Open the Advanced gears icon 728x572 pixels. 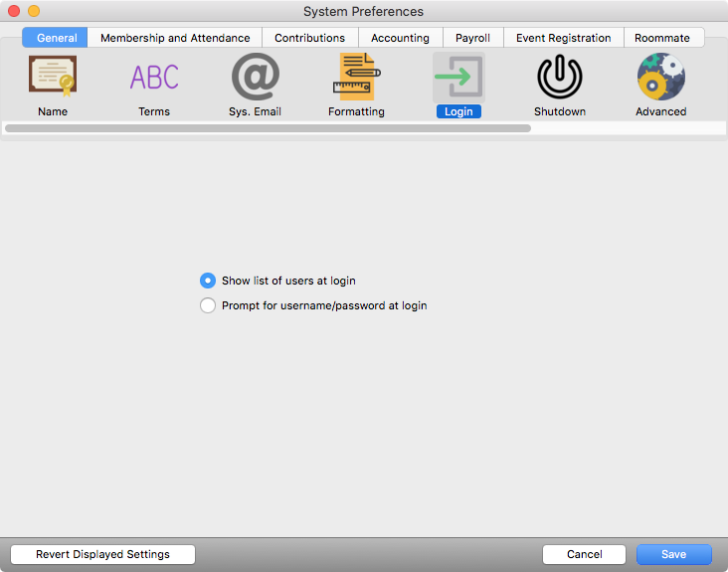click(661, 78)
